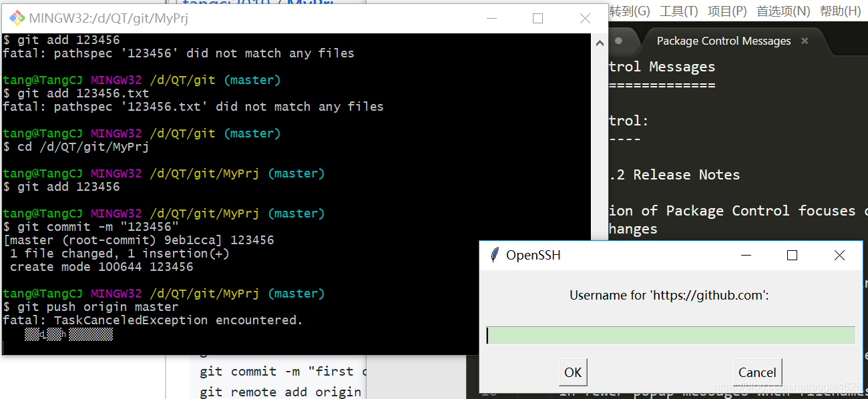Open the 工具(T) menu
Image resolution: width=868 pixels, height=399 pixels.
678,11
